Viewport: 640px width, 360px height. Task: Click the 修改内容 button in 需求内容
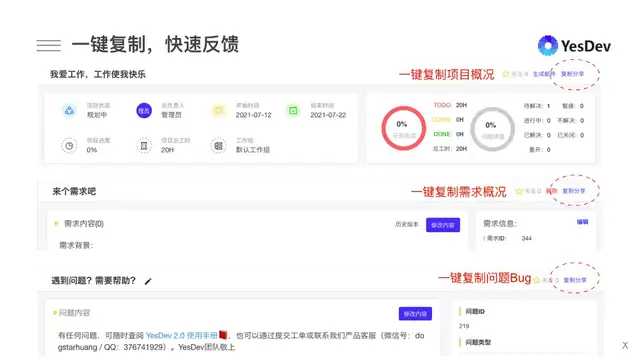(x=443, y=225)
